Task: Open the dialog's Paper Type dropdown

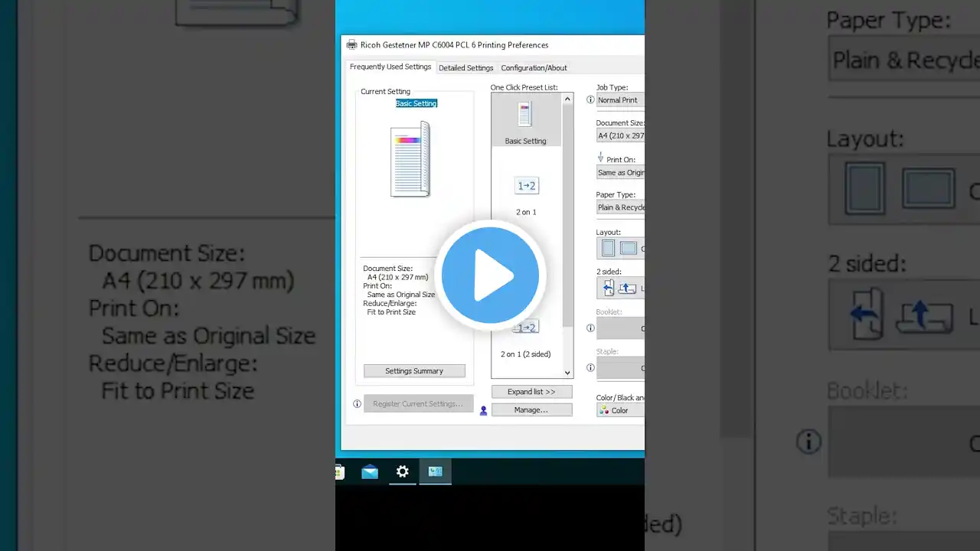Action: click(620, 207)
